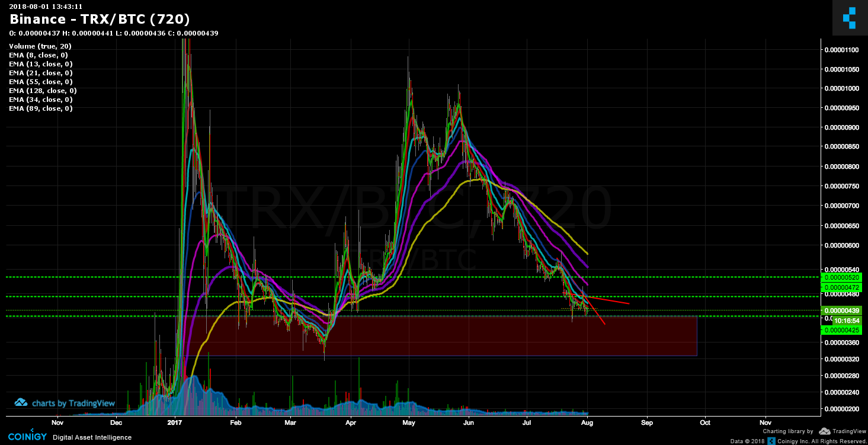Select the 'EMA (8, close, 0)' indicator label
Image resolution: width=868 pixels, height=445 pixels.
tap(38, 55)
